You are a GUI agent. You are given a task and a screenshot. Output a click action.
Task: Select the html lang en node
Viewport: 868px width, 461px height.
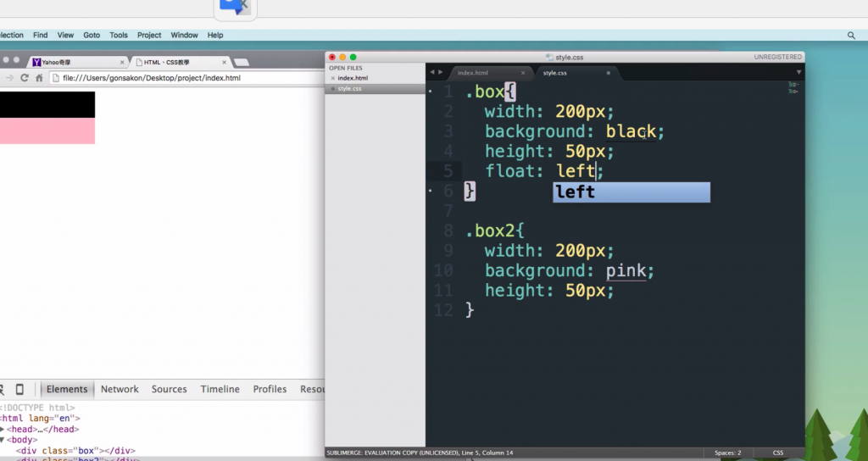pyautogui.click(x=41, y=419)
